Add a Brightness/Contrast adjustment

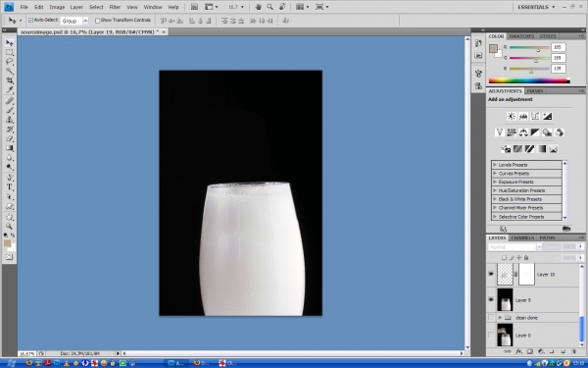point(512,116)
